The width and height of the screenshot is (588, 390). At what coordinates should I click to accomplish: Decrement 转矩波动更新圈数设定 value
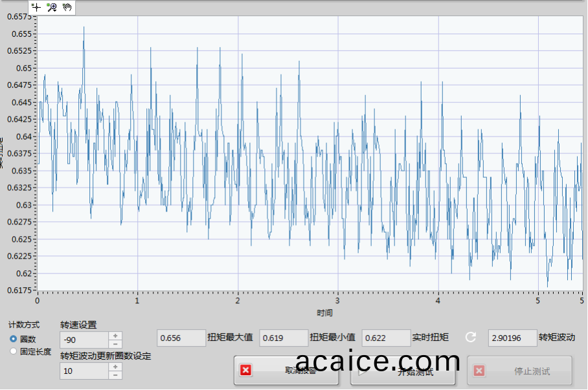[115, 375]
